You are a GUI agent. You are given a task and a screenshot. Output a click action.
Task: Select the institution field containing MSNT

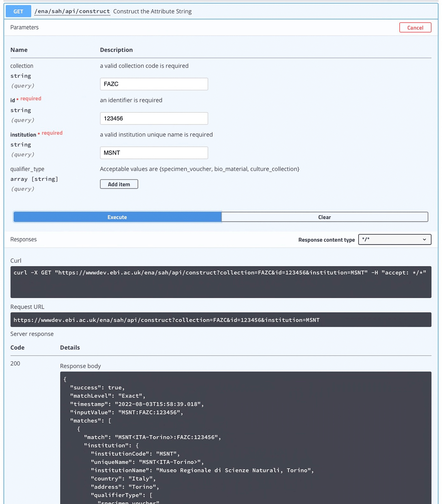[153, 153]
